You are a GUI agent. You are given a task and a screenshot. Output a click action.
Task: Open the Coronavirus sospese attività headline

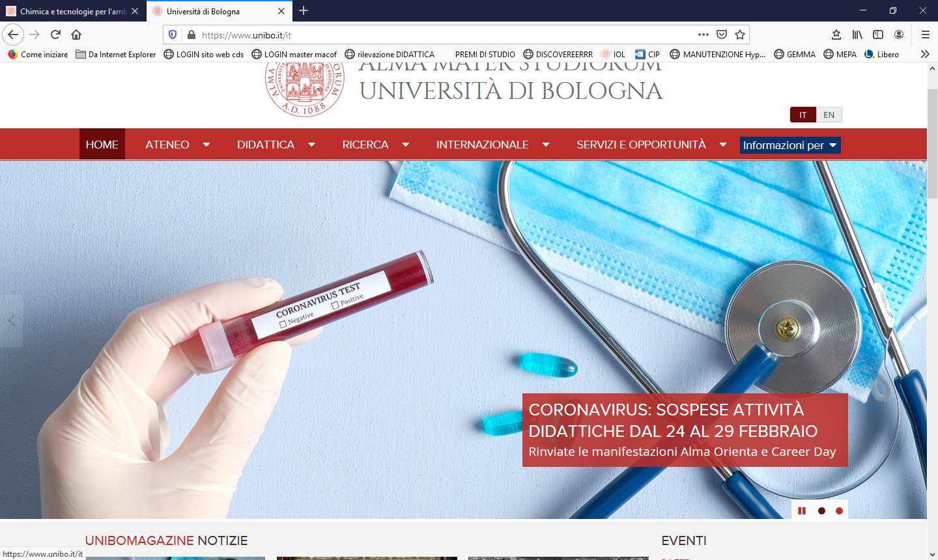click(x=673, y=420)
